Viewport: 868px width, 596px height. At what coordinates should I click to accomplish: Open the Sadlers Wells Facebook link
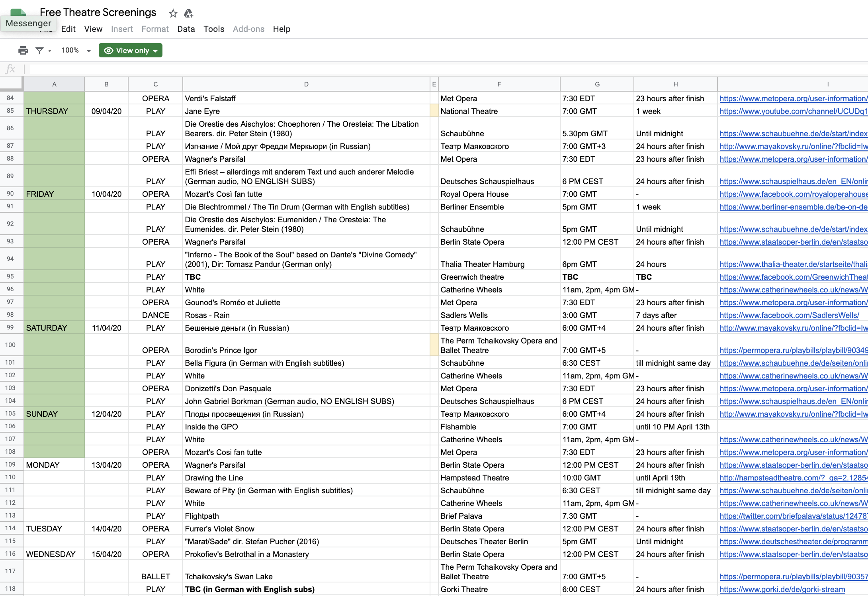789,315
